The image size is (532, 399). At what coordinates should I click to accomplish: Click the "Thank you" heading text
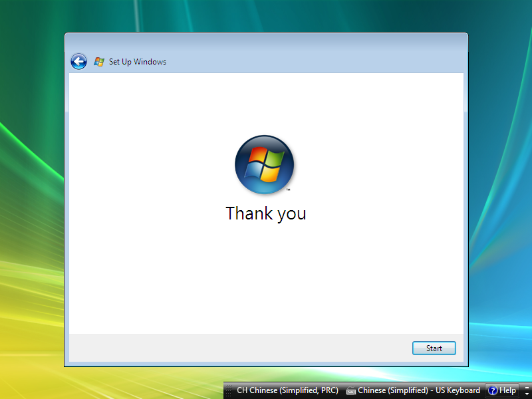point(265,213)
